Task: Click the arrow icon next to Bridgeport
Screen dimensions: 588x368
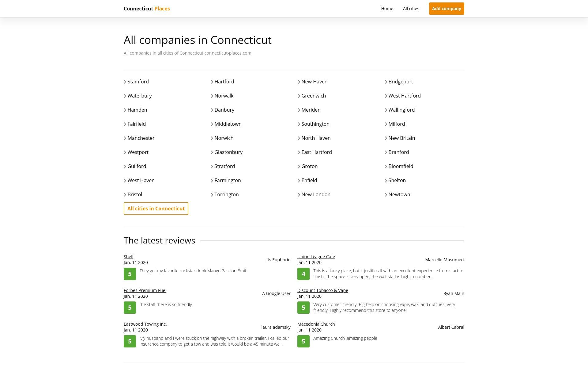Action: click(x=386, y=82)
